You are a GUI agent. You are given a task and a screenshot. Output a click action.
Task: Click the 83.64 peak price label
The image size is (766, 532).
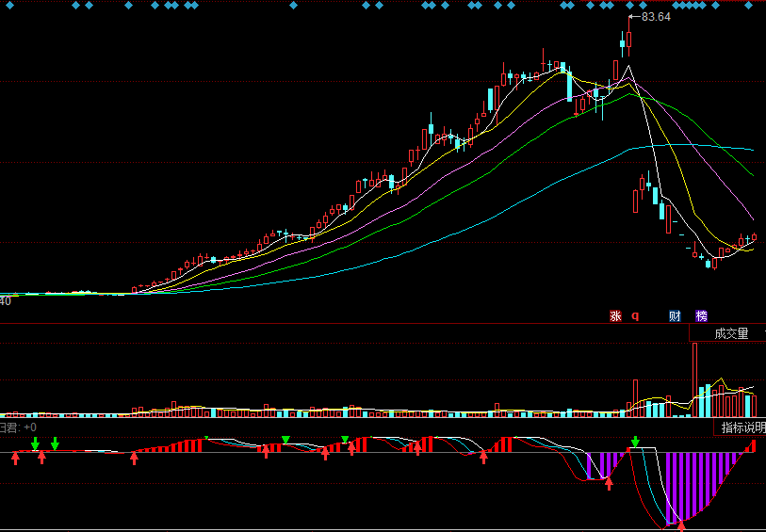coord(656,17)
